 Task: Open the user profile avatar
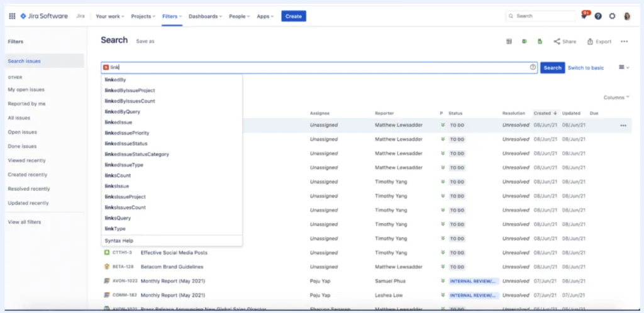[x=627, y=16]
